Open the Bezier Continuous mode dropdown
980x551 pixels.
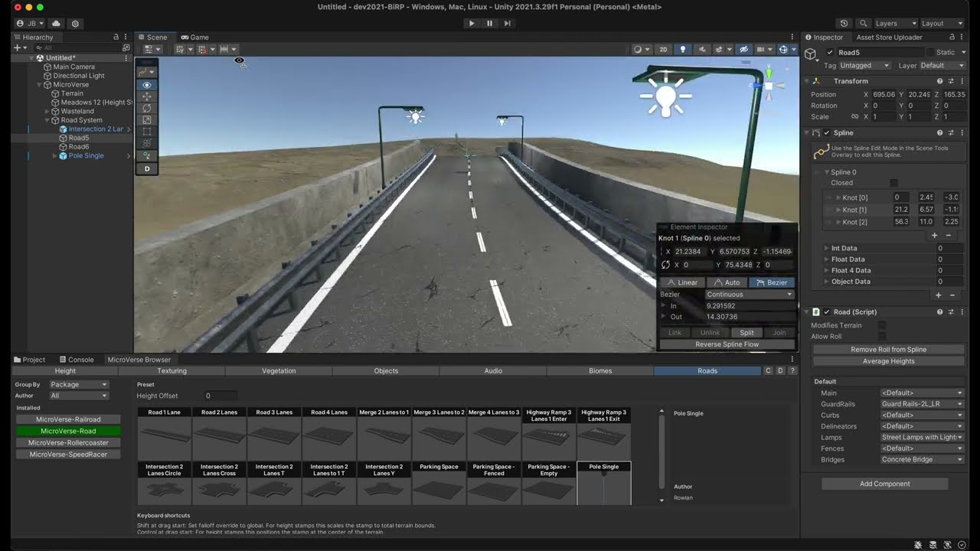point(749,295)
